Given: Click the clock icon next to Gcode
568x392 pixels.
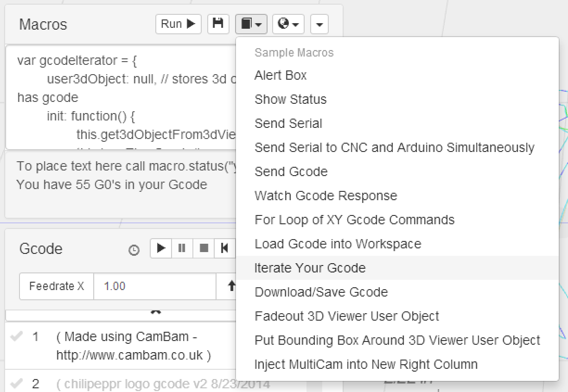Looking at the screenshot, I should 134,250.
